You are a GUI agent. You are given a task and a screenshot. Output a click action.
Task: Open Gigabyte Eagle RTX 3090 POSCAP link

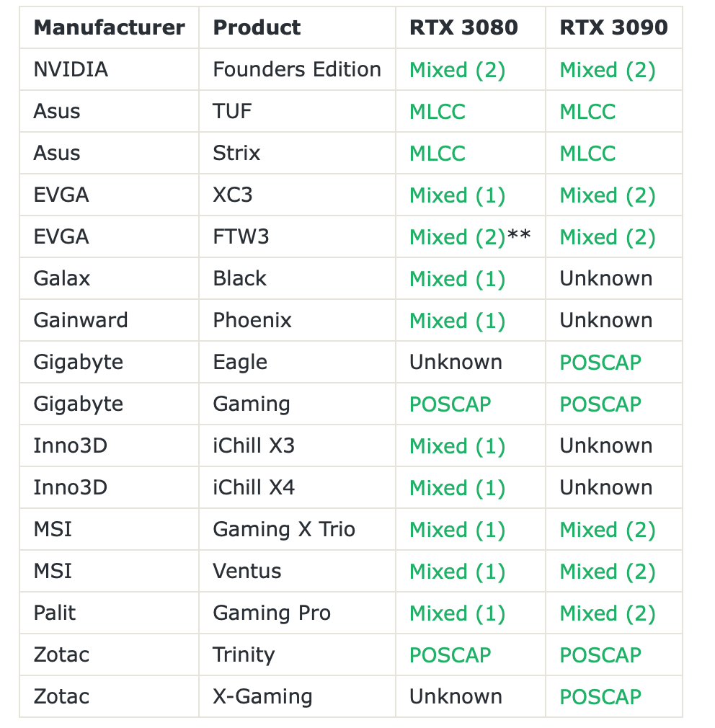[600, 363]
